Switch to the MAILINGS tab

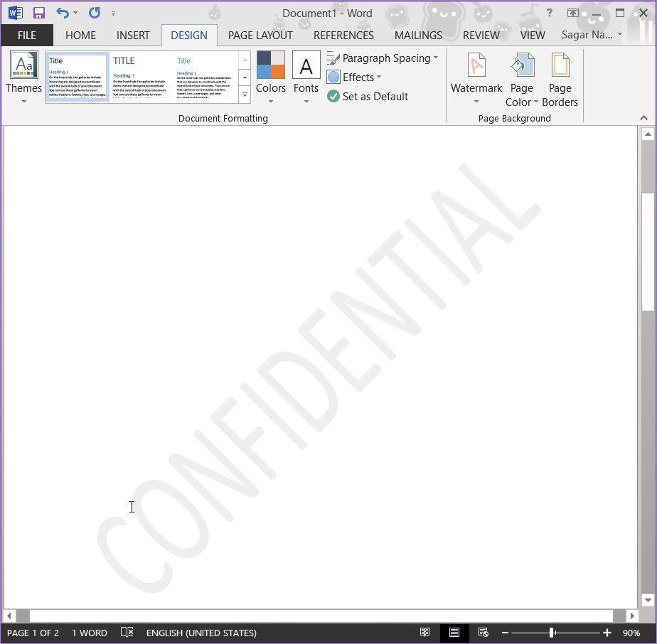click(x=418, y=36)
